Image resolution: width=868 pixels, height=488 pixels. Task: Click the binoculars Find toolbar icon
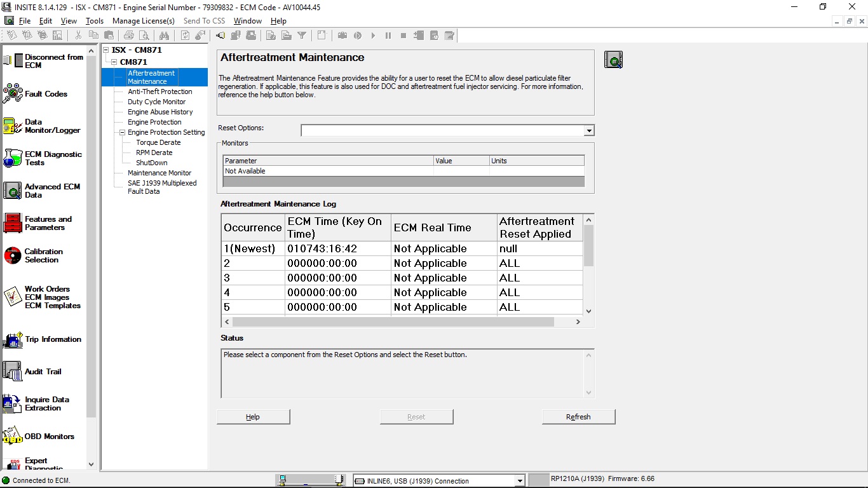(x=165, y=36)
